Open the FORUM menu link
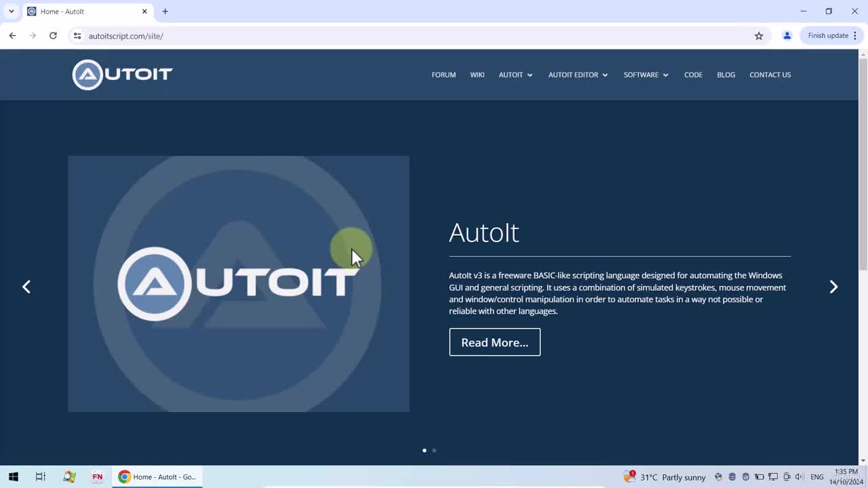The image size is (868, 488). 443,75
